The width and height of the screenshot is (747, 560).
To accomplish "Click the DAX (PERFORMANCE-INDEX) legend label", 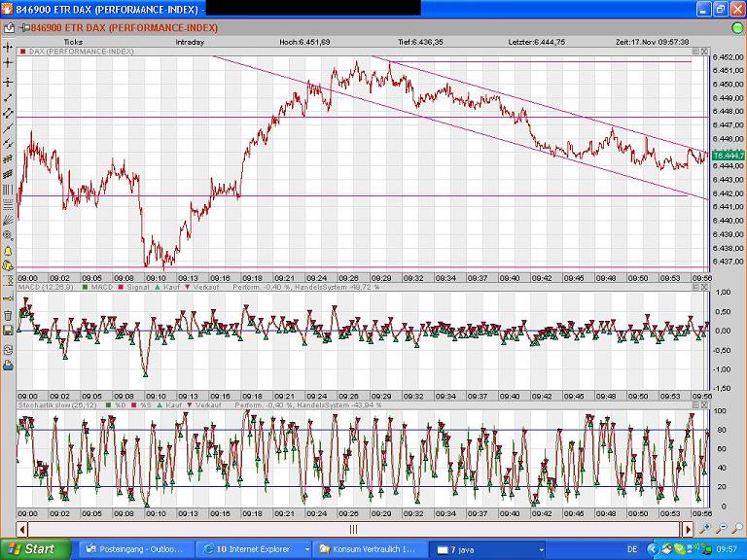I will (82, 51).
